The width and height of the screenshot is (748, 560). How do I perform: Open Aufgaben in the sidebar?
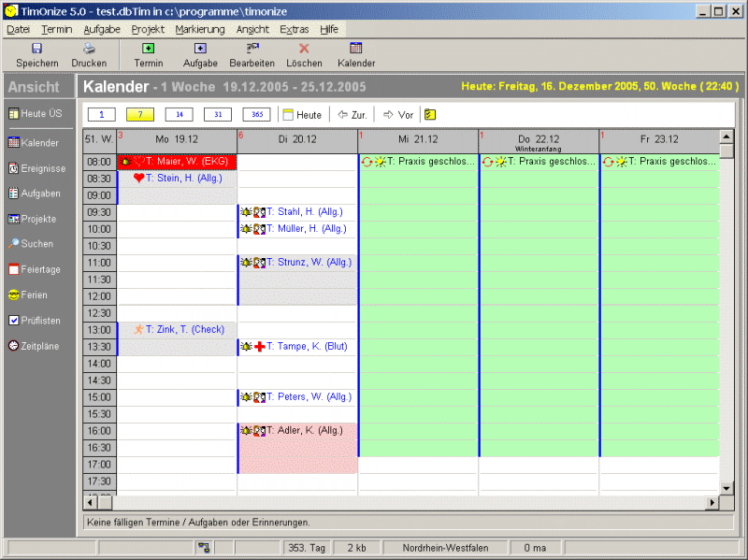point(35,194)
